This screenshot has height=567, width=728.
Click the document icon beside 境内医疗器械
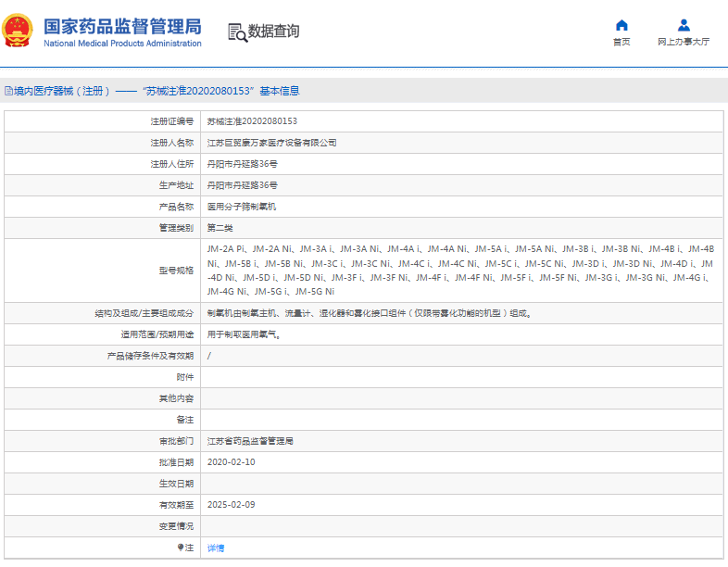click(8, 91)
